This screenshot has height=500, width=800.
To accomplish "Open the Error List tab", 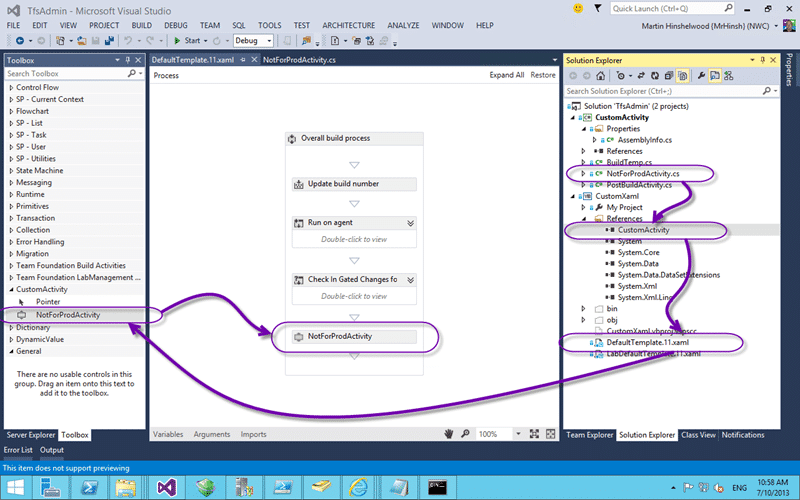I will coord(18,450).
